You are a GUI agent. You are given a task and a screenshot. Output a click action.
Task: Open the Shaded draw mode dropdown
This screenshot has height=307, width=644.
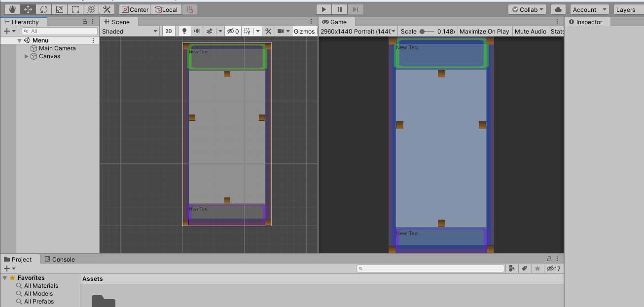(130, 31)
